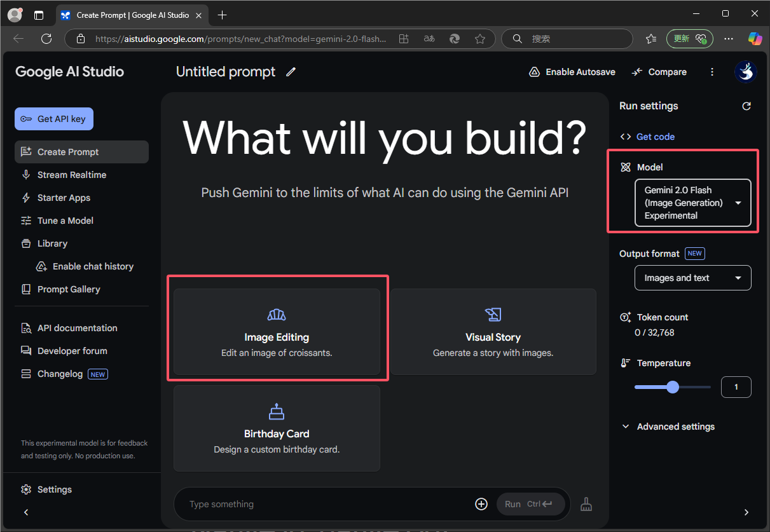Choose the Birthday Card example

click(277, 428)
